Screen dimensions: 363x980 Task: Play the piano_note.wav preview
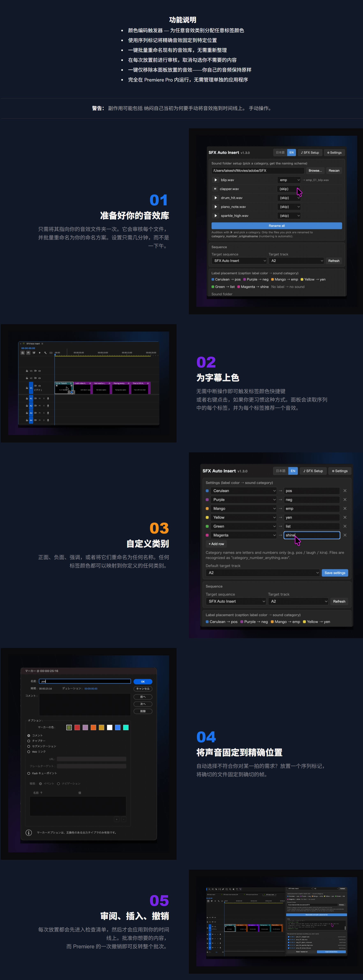point(216,207)
